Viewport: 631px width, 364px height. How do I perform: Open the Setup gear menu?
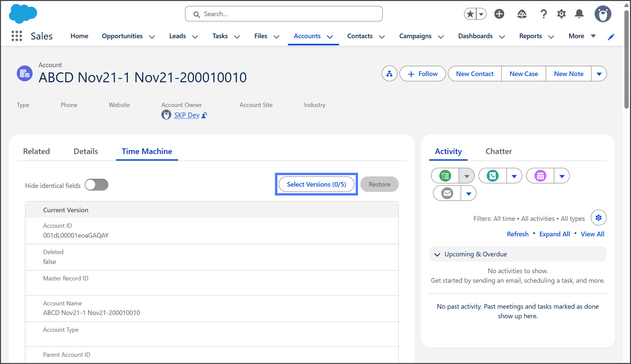click(561, 14)
